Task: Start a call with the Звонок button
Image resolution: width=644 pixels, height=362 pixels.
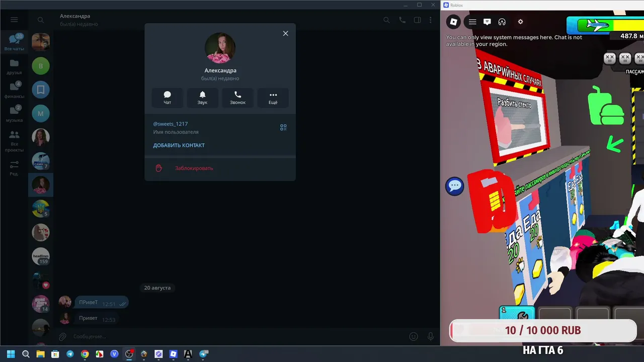Action: click(238, 98)
